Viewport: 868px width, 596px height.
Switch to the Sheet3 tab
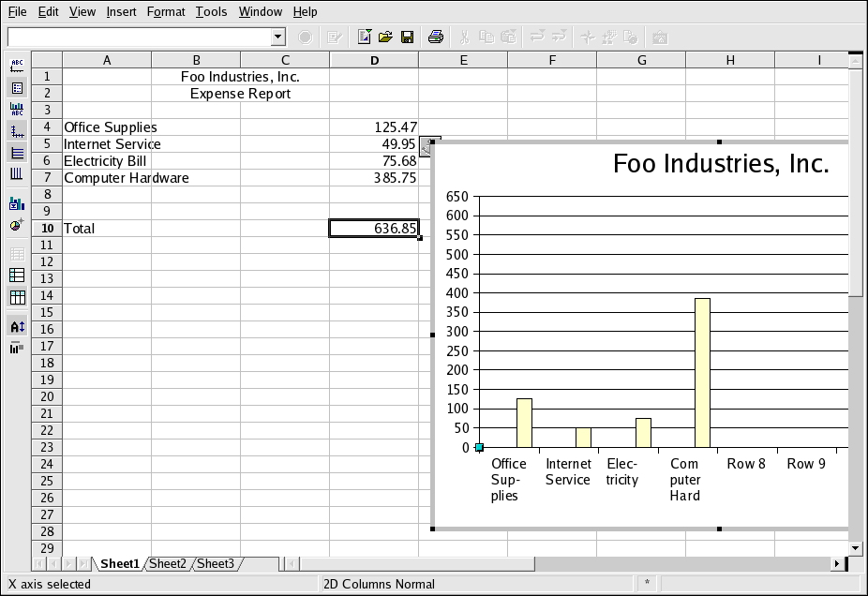pos(216,563)
